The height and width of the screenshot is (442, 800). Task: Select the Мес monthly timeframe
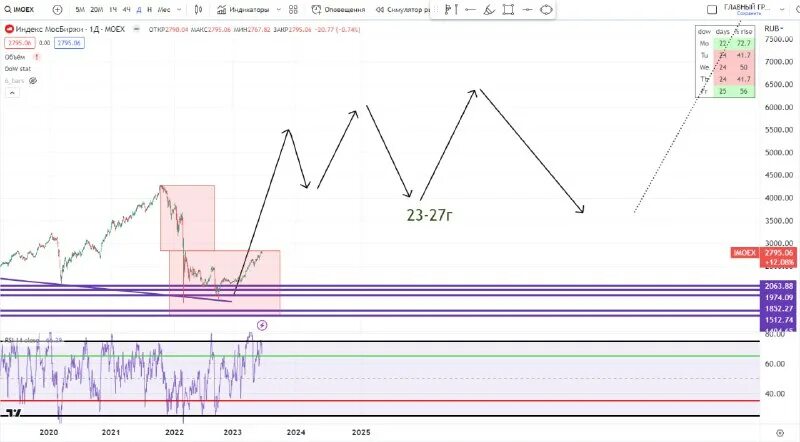pos(164,10)
